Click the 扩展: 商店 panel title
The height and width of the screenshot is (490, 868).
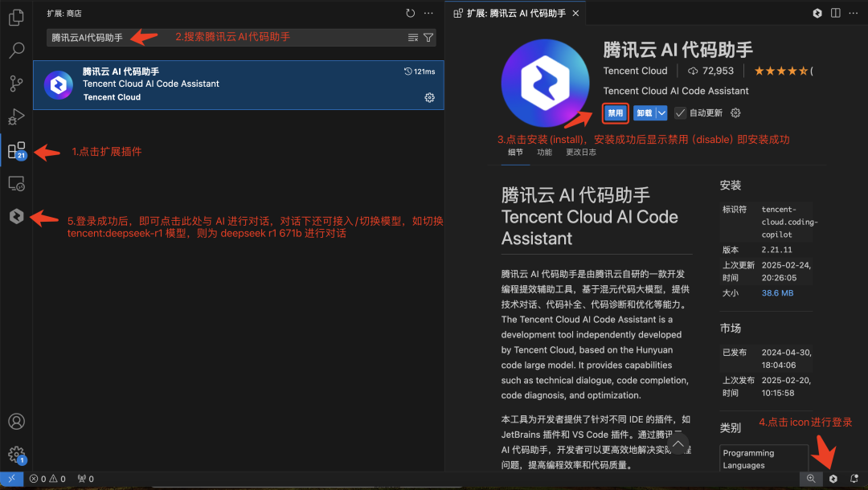coord(64,14)
